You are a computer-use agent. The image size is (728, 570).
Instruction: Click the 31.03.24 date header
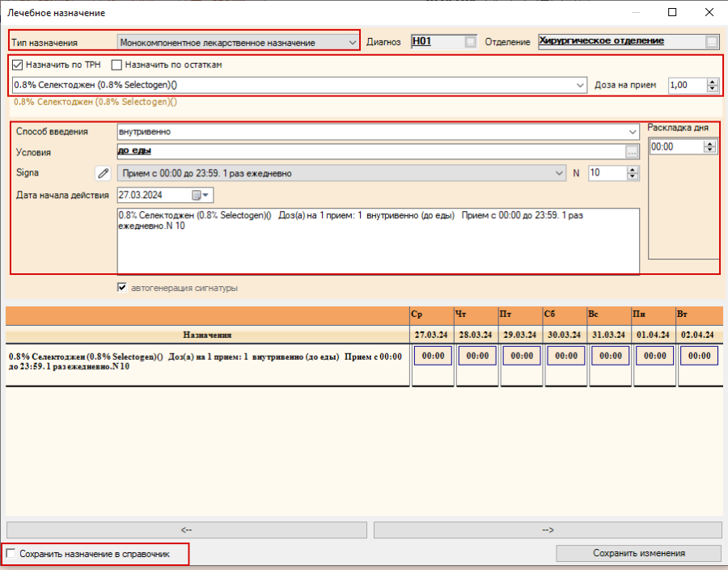point(608,335)
